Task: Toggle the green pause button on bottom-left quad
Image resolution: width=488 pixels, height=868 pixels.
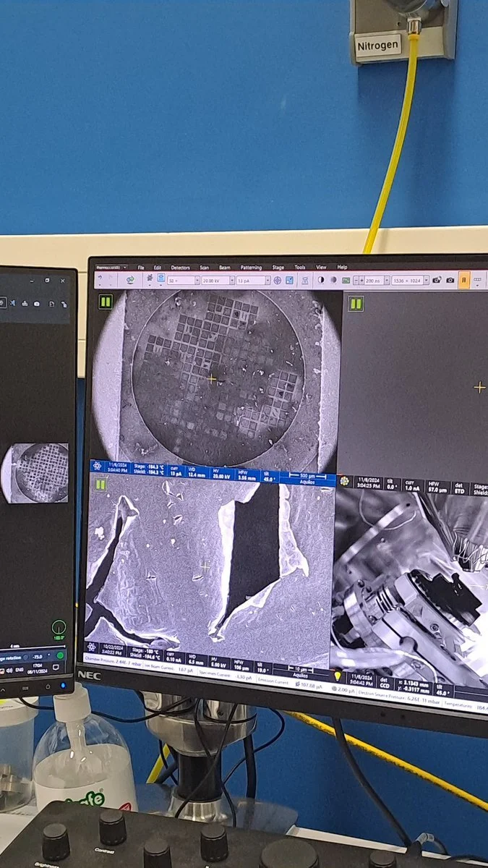Action: [100, 485]
